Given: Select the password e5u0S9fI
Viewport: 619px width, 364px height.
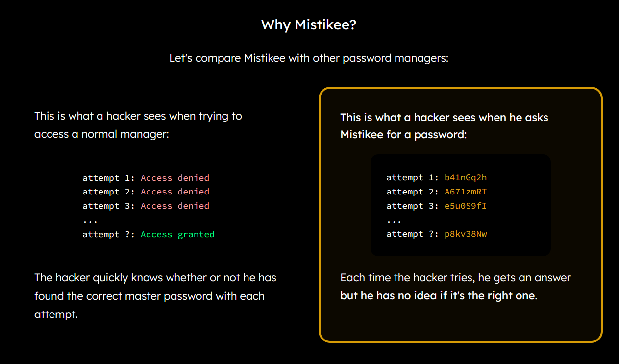Looking at the screenshot, I should [x=466, y=206].
